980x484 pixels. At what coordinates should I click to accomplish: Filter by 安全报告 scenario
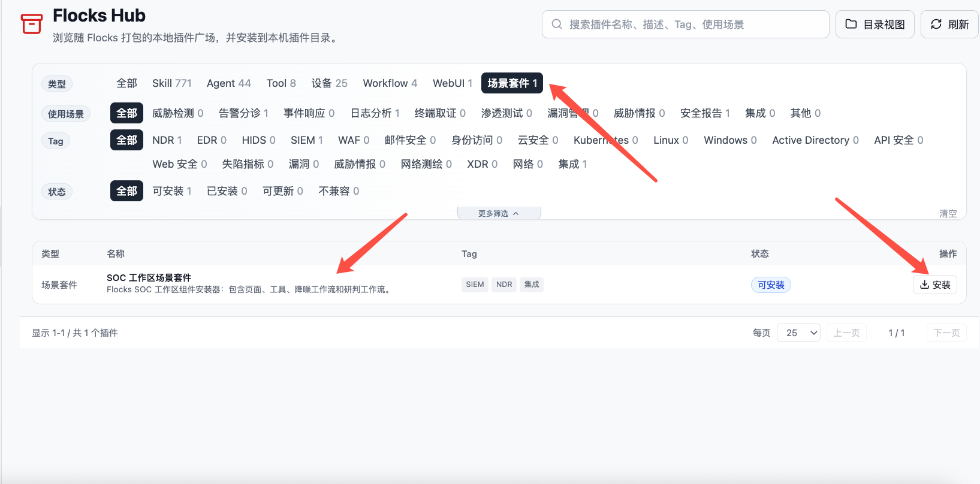705,113
